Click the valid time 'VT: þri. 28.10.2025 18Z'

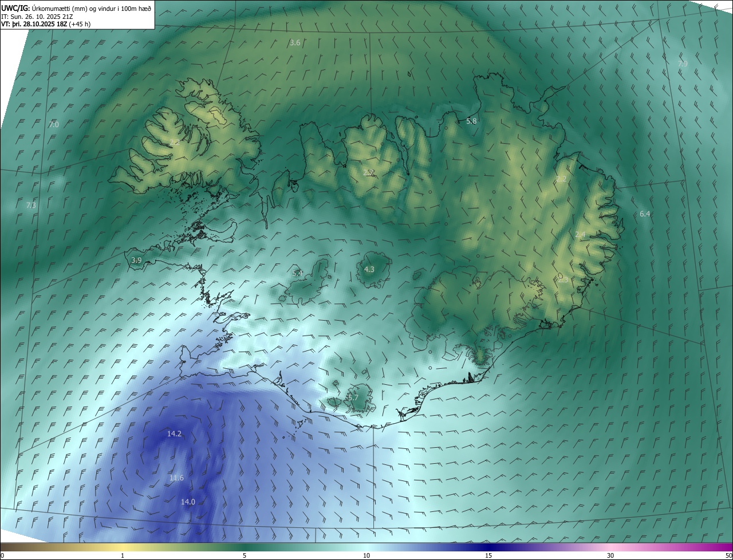click(34, 24)
